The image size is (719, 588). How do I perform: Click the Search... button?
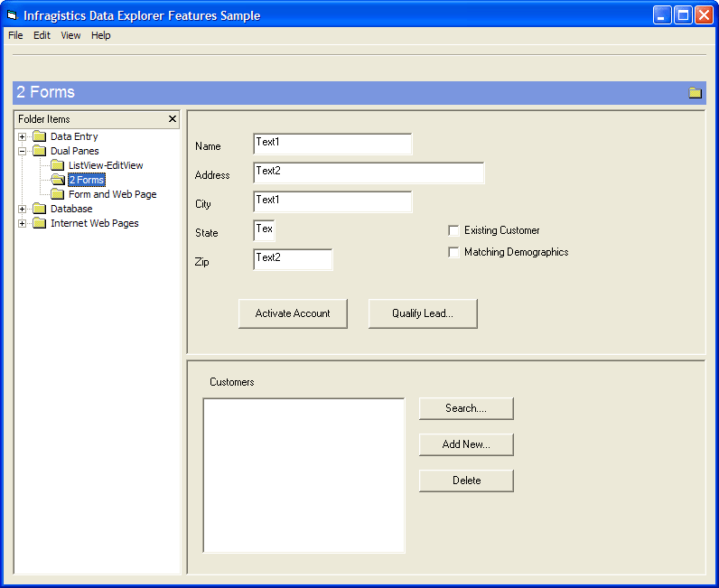(466, 408)
